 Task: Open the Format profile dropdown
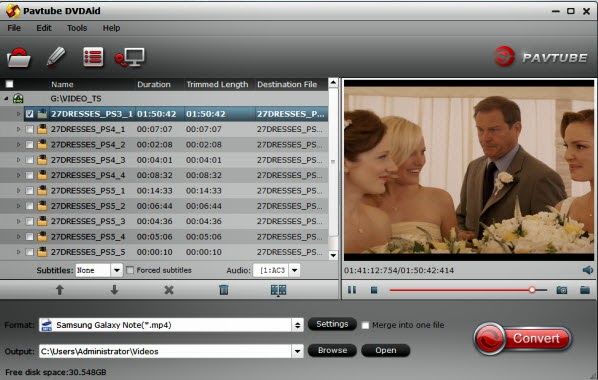pyautogui.click(x=297, y=325)
